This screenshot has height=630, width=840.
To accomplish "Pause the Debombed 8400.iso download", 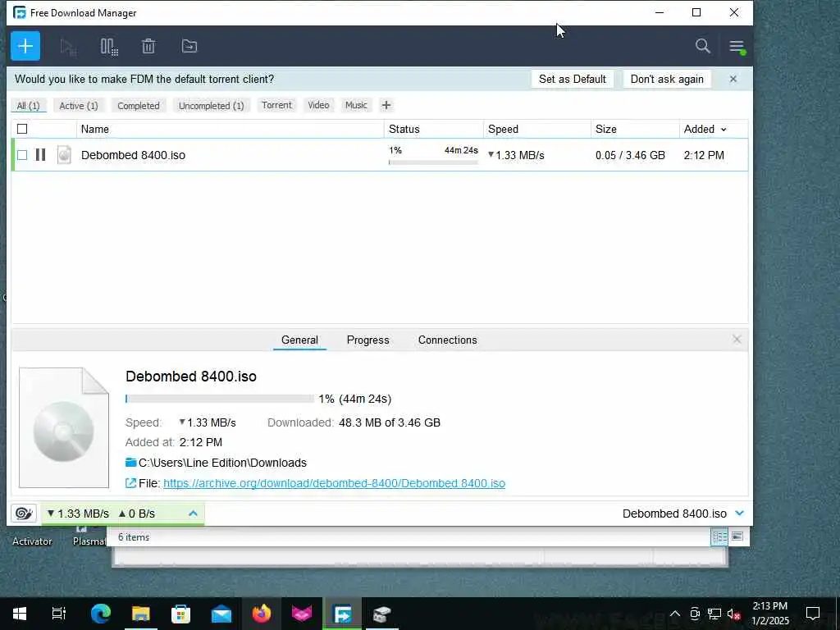I will (x=40, y=155).
